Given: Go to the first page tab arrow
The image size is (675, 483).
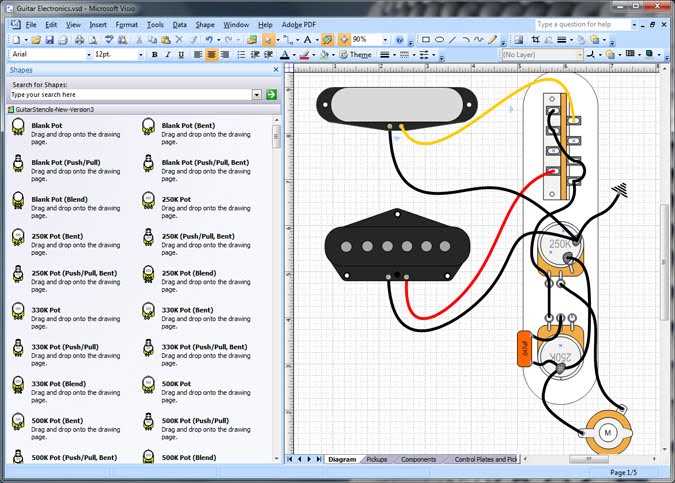Looking at the screenshot, I should click(290, 459).
